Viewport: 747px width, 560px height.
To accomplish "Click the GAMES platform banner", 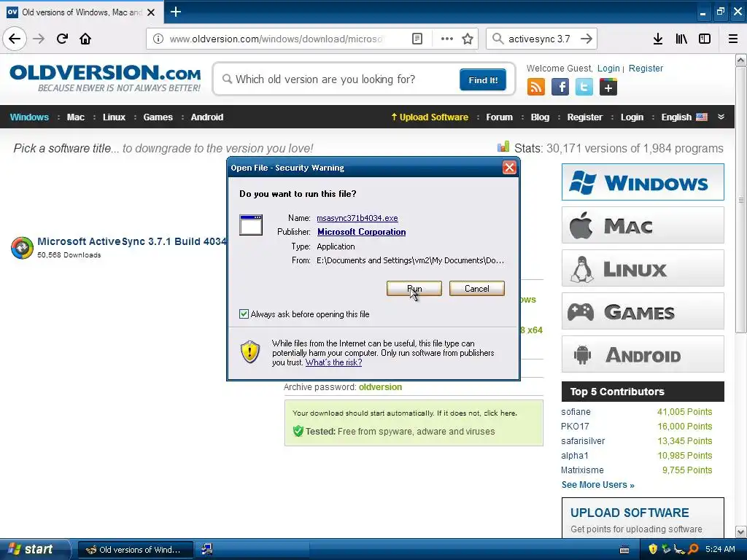I will click(x=643, y=311).
